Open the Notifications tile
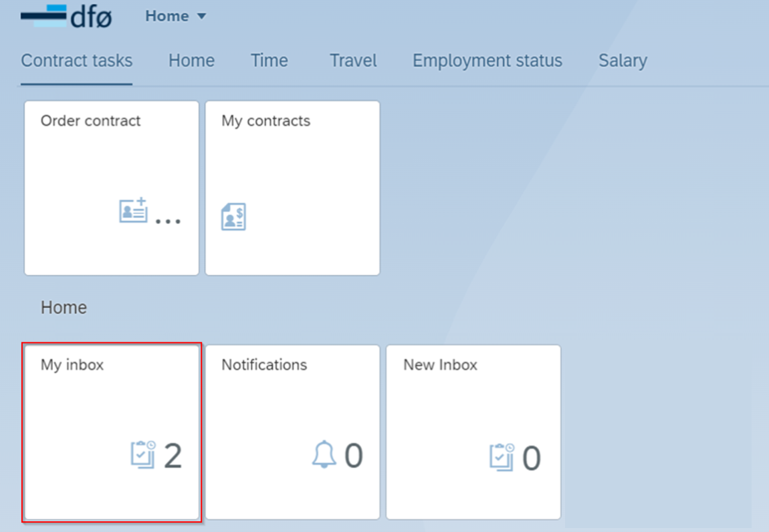 pyautogui.click(x=292, y=432)
